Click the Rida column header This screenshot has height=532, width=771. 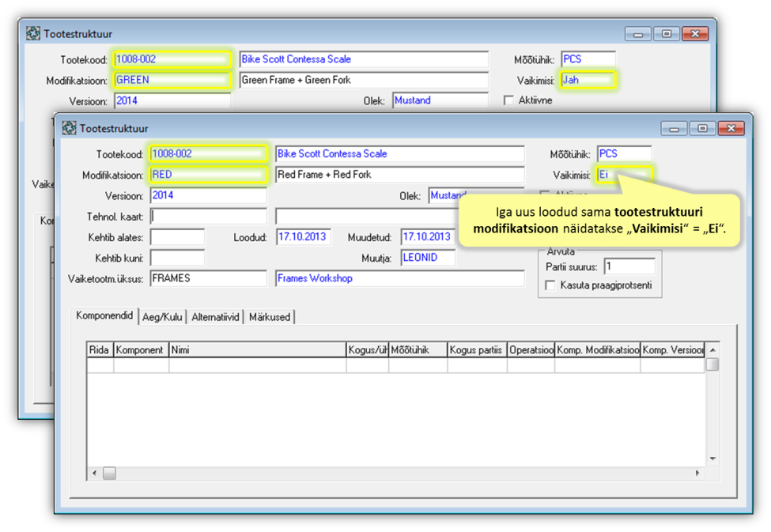pos(100,349)
